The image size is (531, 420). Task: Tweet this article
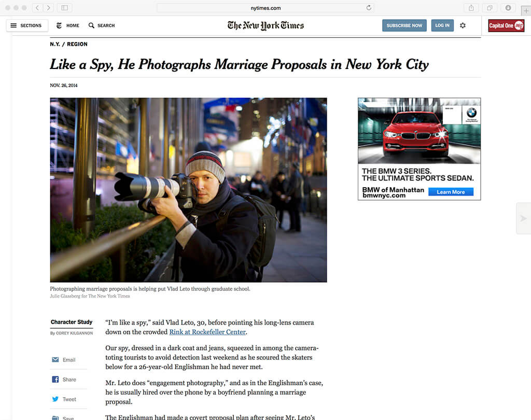click(x=64, y=399)
